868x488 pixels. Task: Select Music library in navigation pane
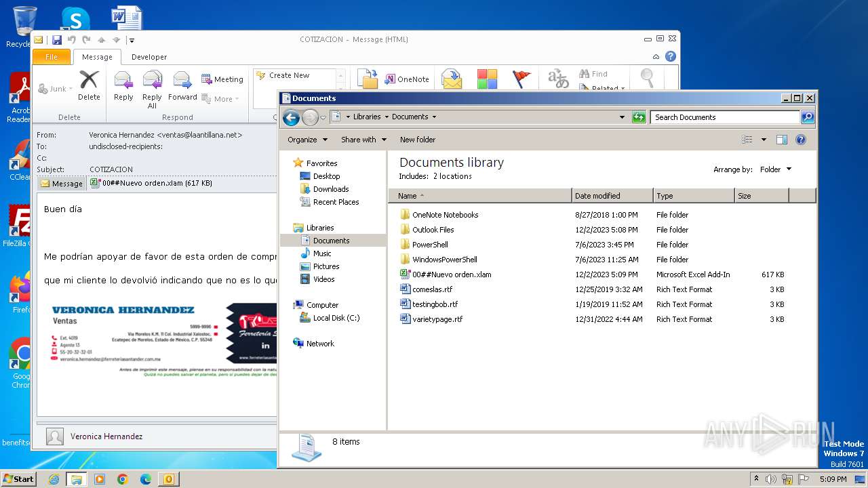pos(315,253)
